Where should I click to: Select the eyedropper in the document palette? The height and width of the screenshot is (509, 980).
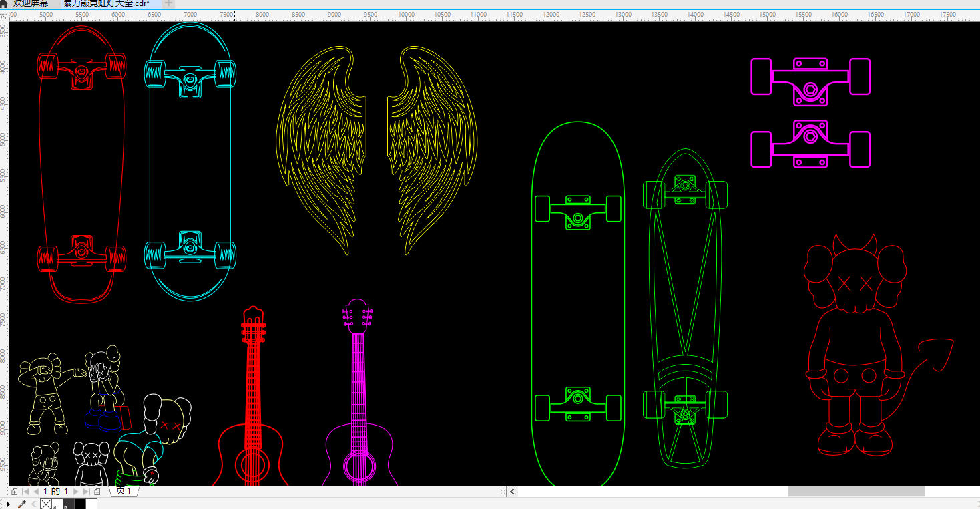21,504
